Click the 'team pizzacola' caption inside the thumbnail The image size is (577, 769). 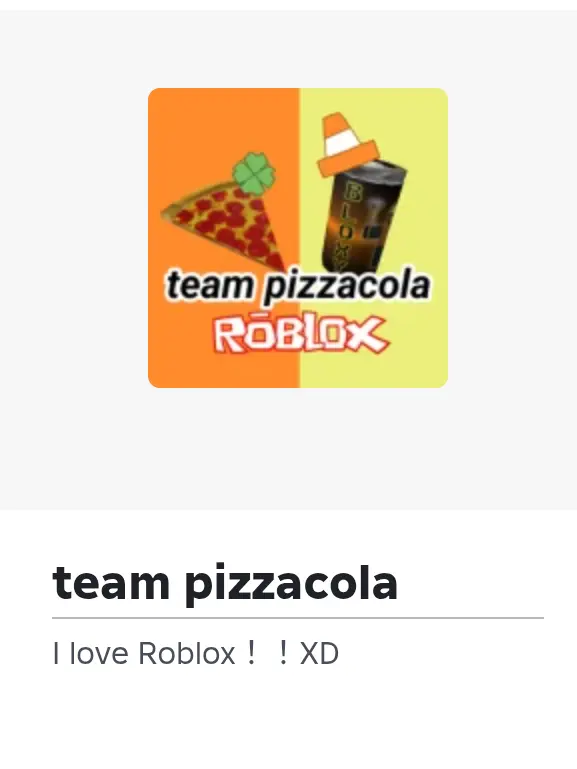coord(298,286)
